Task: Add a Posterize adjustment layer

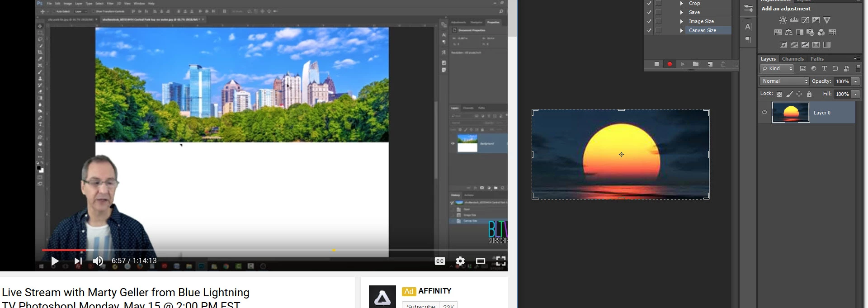Action: (x=794, y=45)
